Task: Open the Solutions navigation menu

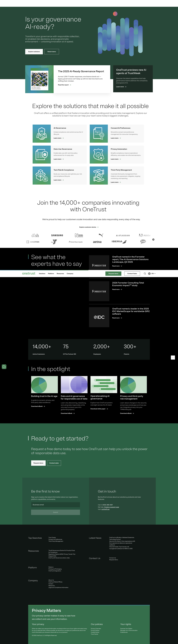Action: [42, 274]
